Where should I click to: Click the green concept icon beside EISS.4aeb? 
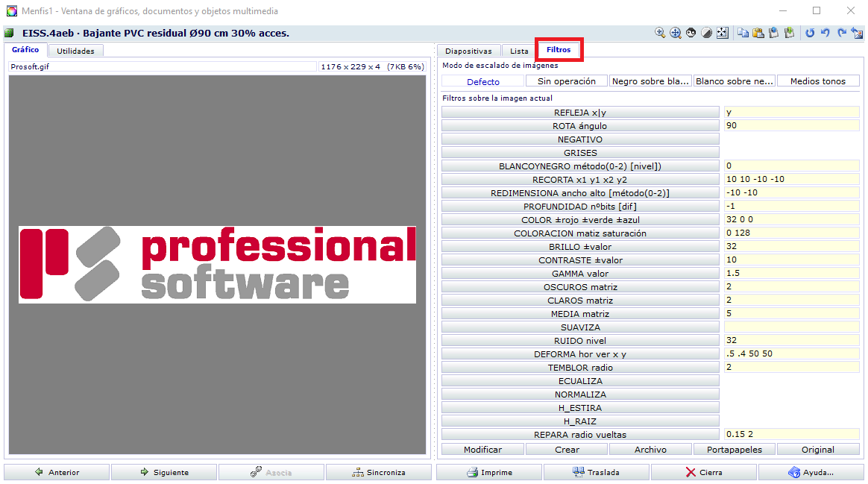(x=10, y=34)
